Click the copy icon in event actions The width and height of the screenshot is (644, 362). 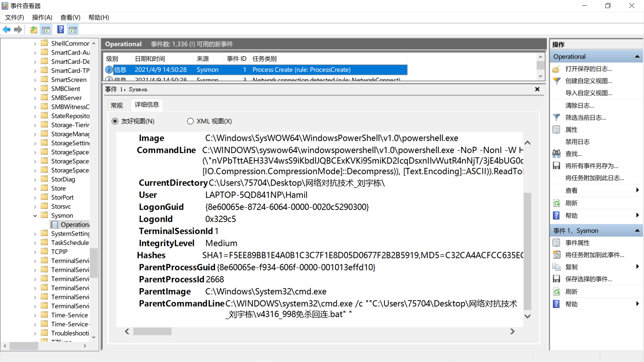(x=556, y=267)
